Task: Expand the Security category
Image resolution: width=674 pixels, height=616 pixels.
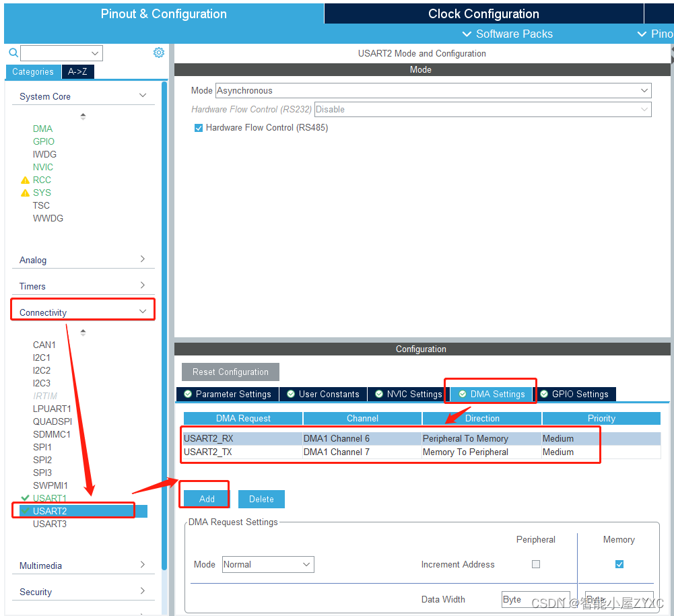Action: 143,590
